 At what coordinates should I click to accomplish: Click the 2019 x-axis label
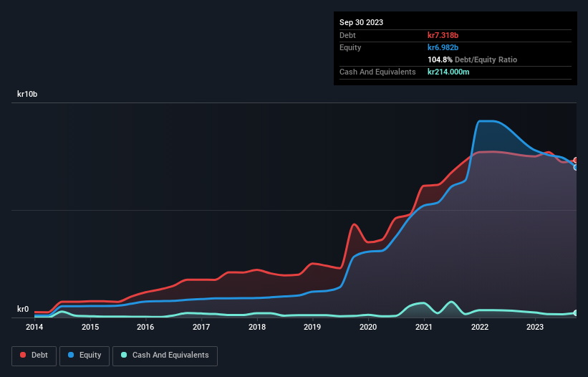(x=312, y=327)
